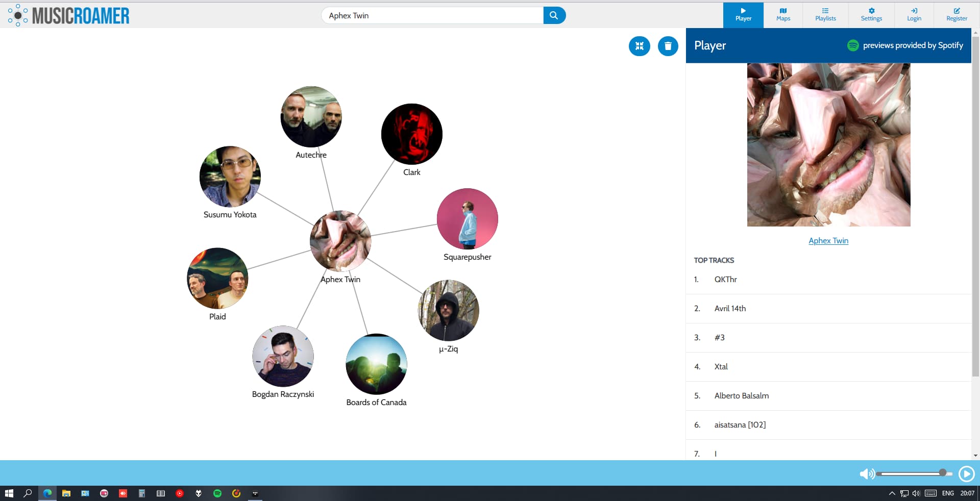This screenshot has height=501, width=980.
Task: Open the Spotify taskbar icon
Action: click(217, 493)
